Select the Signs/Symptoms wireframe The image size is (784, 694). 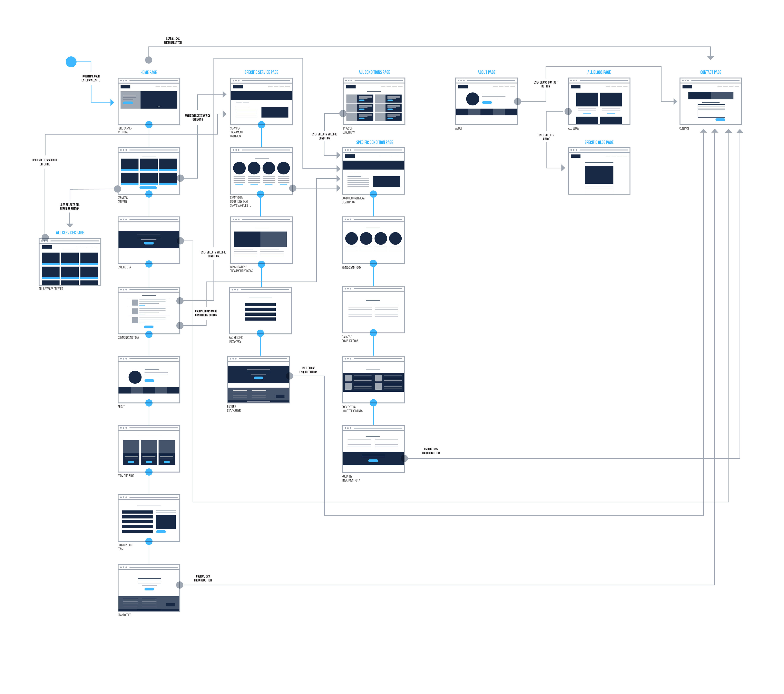(373, 240)
